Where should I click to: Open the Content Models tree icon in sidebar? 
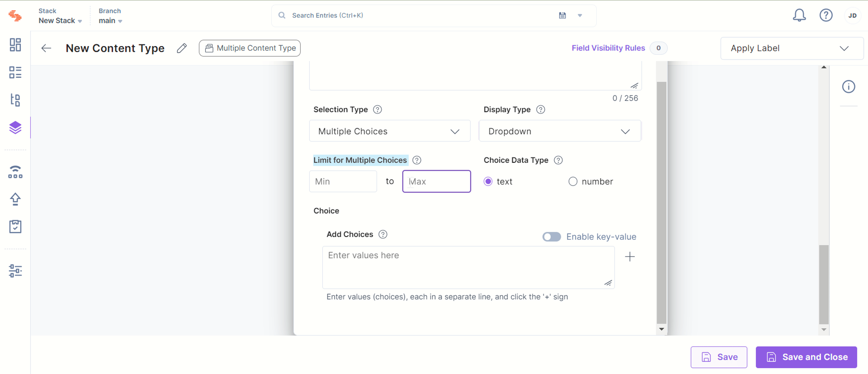15,100
